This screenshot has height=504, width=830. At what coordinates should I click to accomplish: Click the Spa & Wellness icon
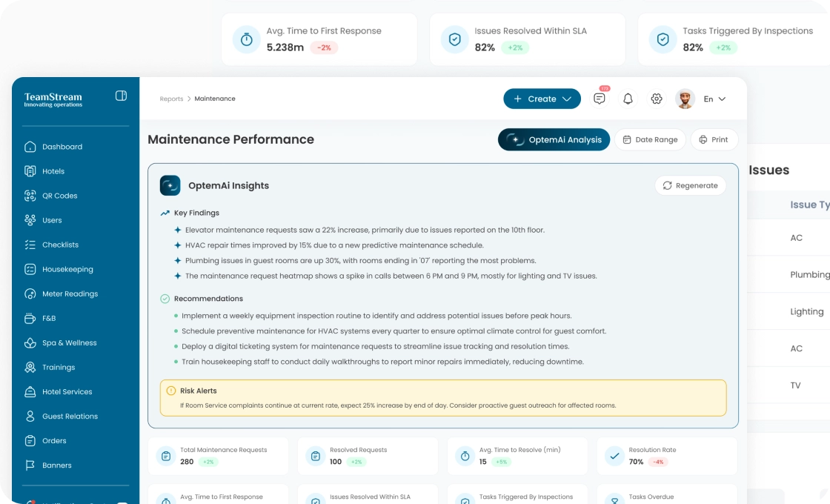click(30, 342)
